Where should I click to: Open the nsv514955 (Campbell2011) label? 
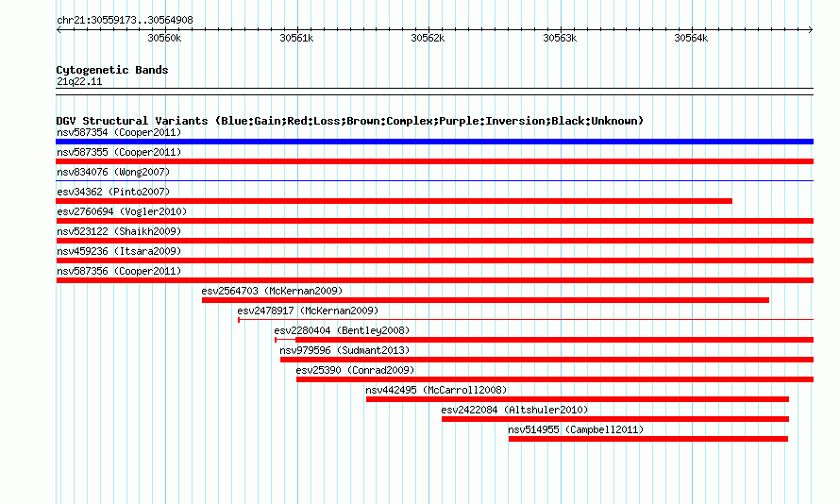tap(576, 429)
